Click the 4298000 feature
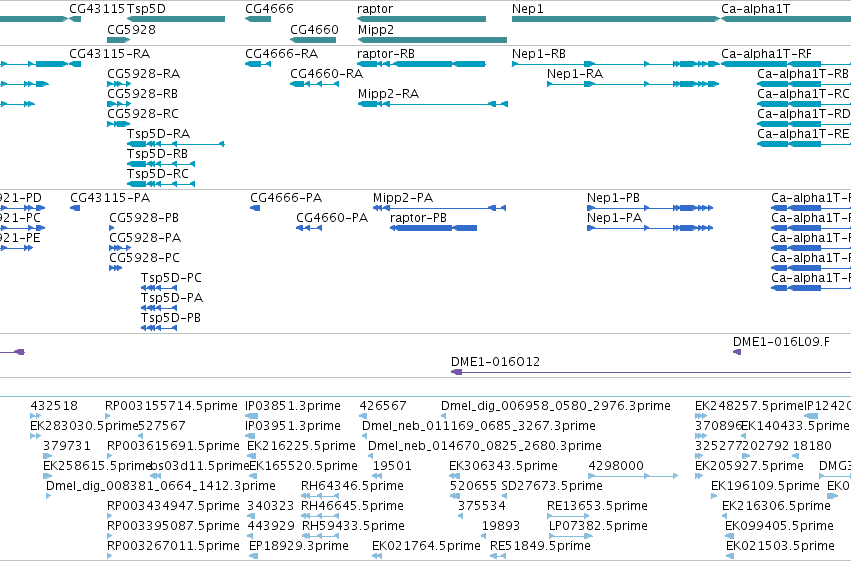Image resolution: width=851 pixels, height=561 pixels. click(616, 466)
